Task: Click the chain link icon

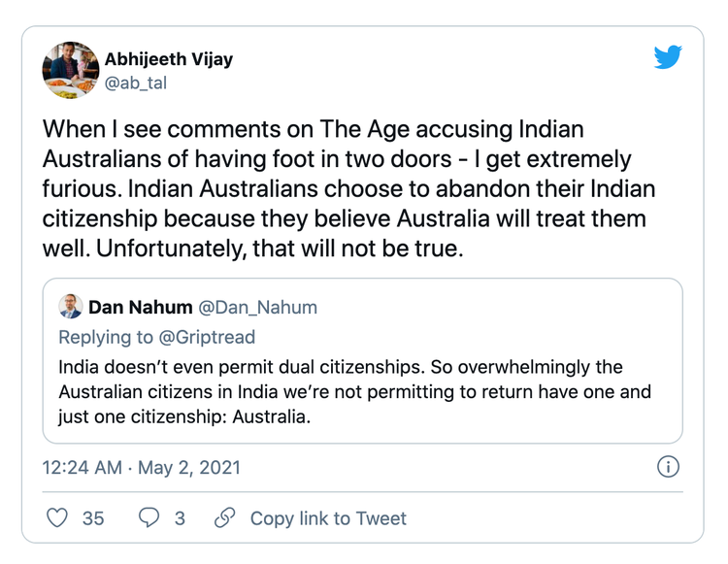Action: 225,517
